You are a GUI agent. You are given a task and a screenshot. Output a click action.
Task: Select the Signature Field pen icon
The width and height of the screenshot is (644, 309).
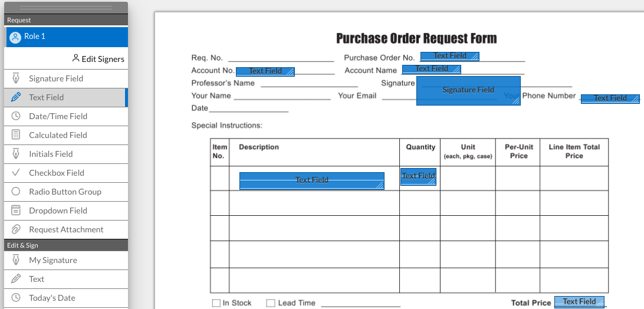[x=17, y=78]
